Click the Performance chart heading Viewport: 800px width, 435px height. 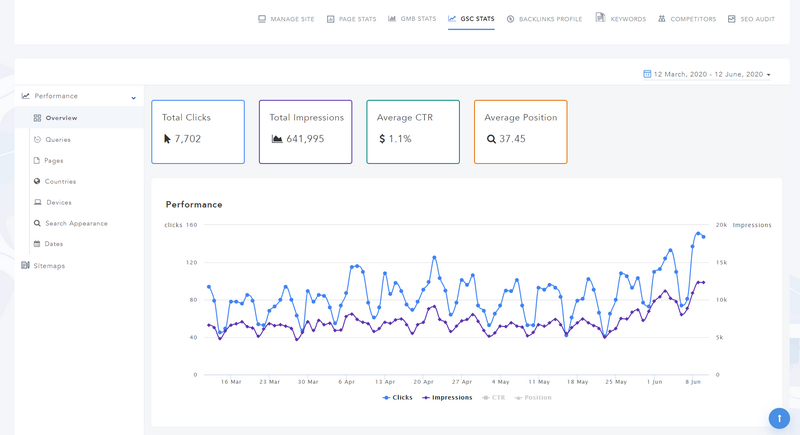click(x=194, y=204)
